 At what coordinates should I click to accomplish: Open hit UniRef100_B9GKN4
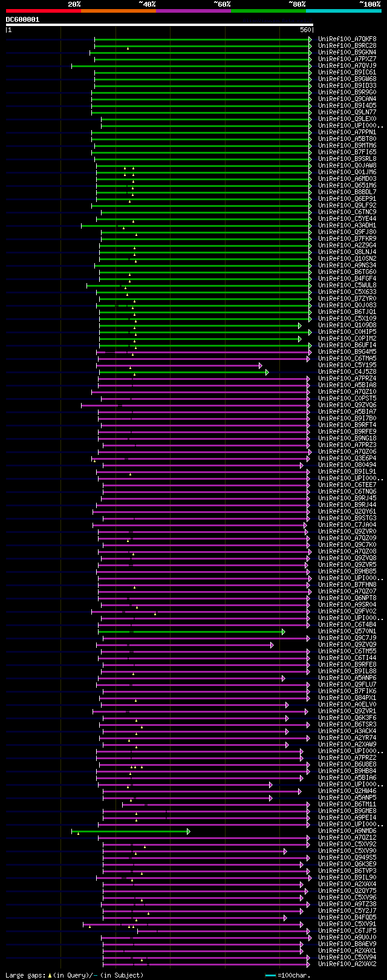[347, 52]
